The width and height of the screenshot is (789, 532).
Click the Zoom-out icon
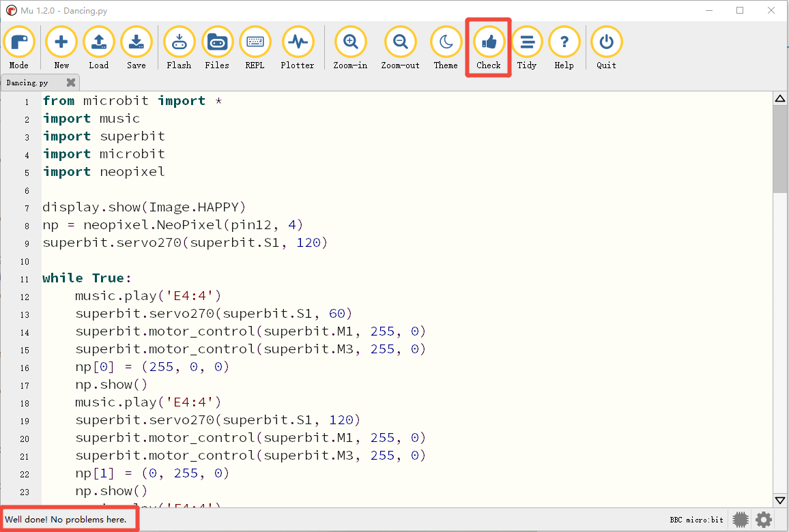[401, 42]
